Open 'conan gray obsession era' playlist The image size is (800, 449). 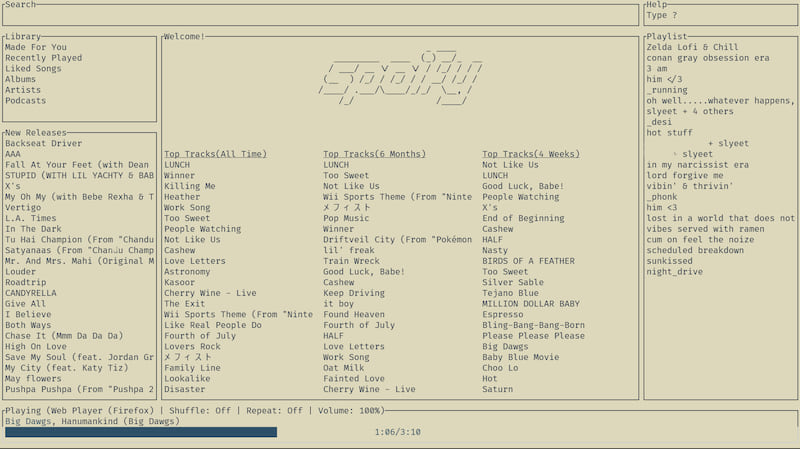[x=708, y=58]
